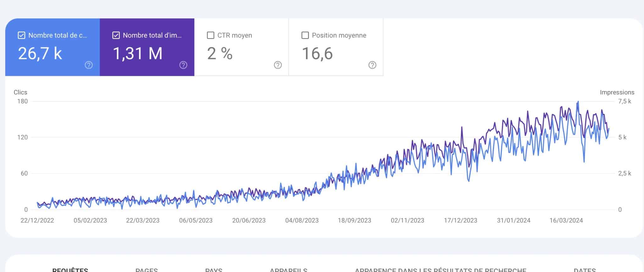Screen dimensions: 644x272
Task: Click the Clics axis title
Action: [20, 92]
